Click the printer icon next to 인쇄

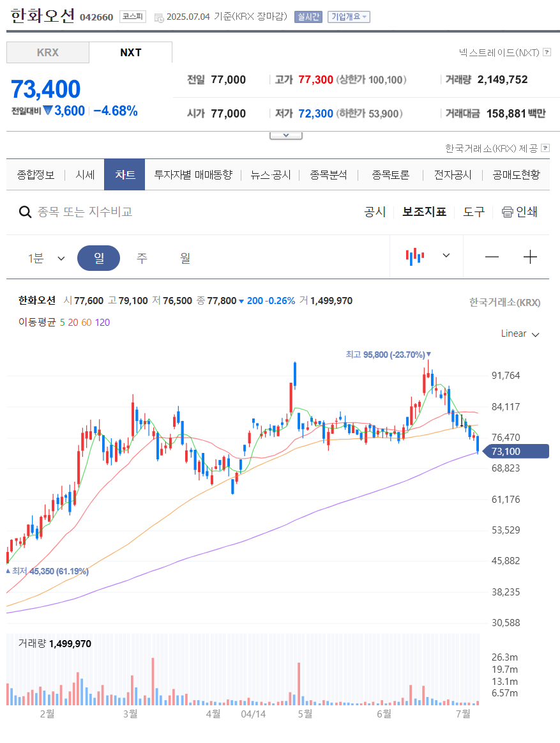click(507, 212)
